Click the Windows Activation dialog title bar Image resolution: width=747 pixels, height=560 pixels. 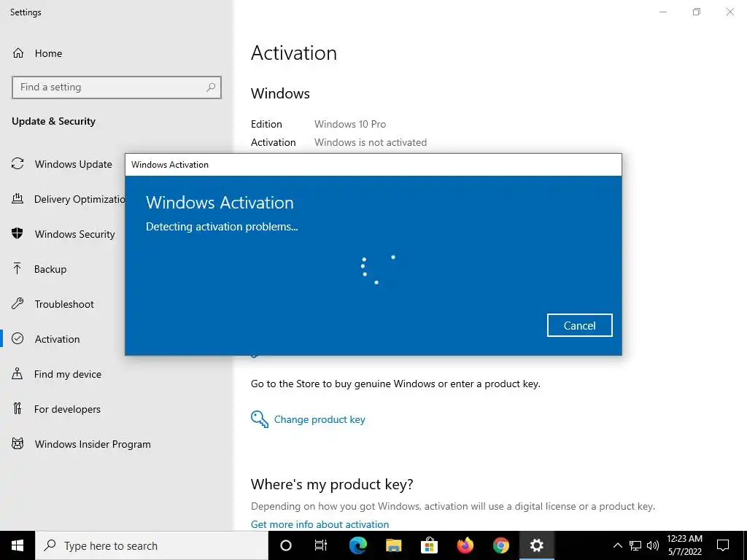click(373, 165)
